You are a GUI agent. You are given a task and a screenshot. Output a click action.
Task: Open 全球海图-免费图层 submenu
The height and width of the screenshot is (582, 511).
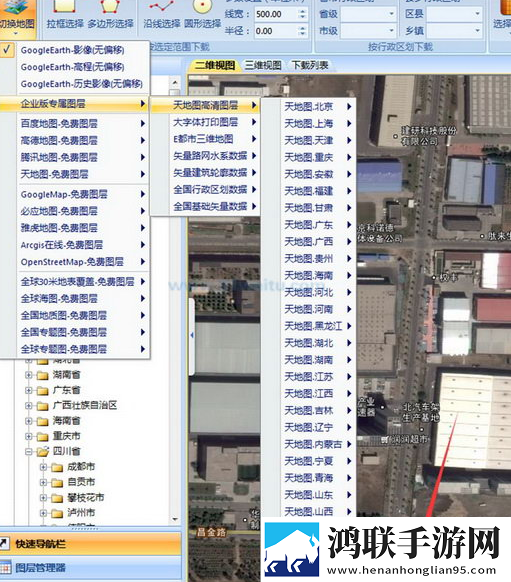[74, 298]
